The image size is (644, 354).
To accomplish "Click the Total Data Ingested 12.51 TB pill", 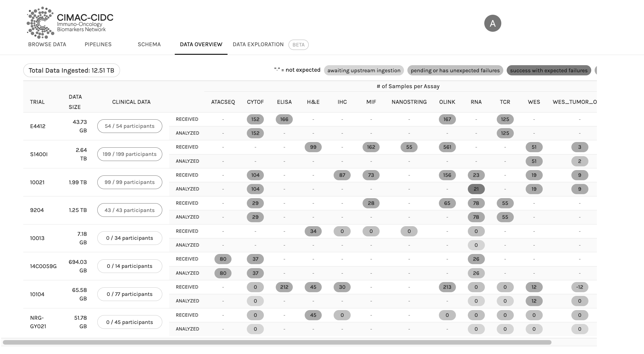I will [x=71, y=70].
